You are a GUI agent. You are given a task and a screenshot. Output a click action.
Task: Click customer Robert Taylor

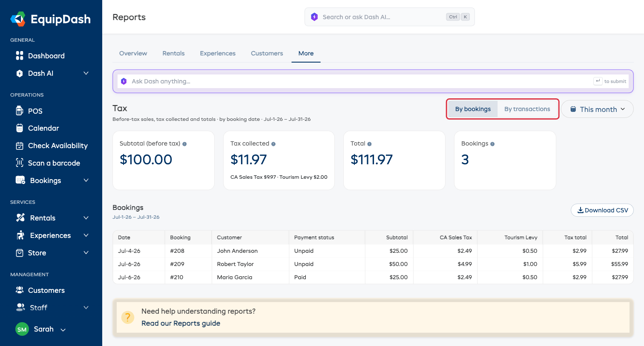tap(235, 264)
